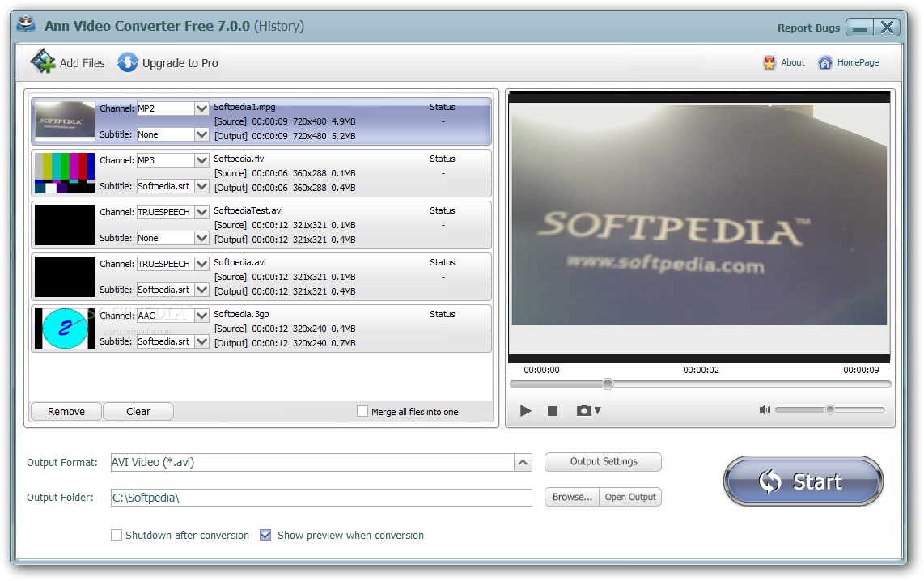Stop the preview playback
Image resolution: width=924 pixels, height=581 pixels.
click(552, 411)
